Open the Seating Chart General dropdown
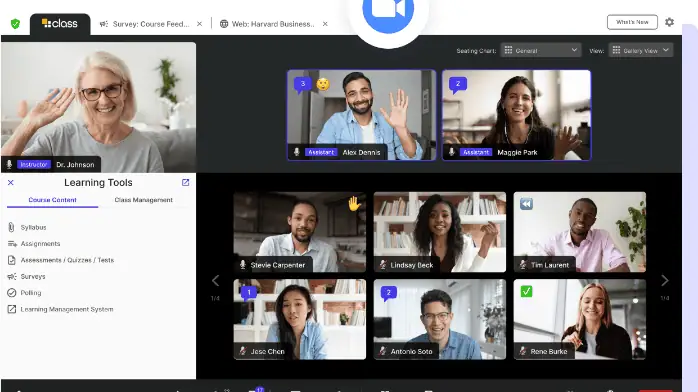This screenshot has width=698, height=392. pos(541,50)
